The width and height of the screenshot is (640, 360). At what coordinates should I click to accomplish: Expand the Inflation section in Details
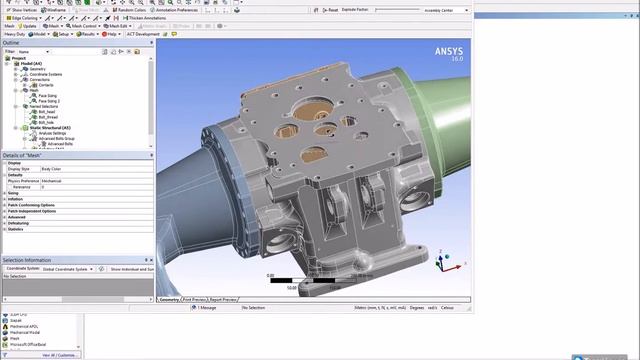coord(5,199)
